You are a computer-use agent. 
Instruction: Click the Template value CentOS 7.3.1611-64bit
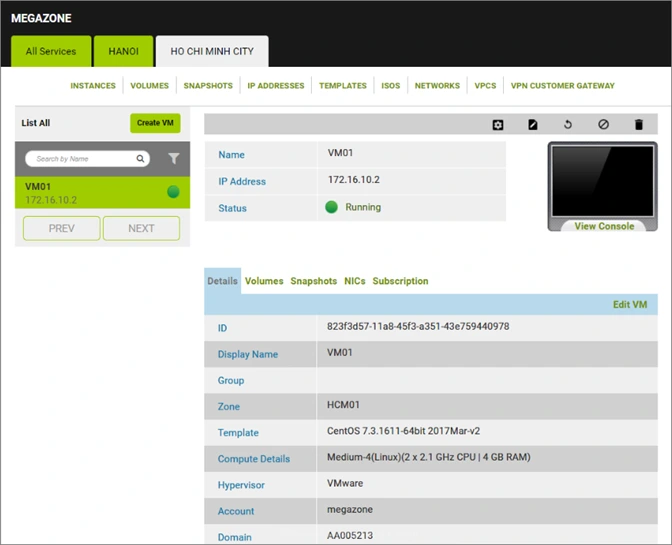pos(403,431)
